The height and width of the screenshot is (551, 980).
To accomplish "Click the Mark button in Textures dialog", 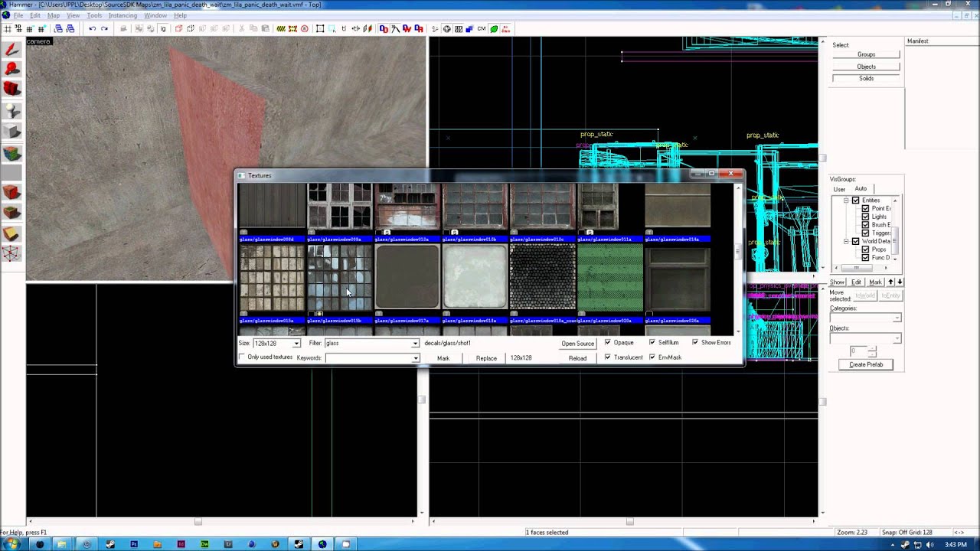I will [x=443, y=358].
